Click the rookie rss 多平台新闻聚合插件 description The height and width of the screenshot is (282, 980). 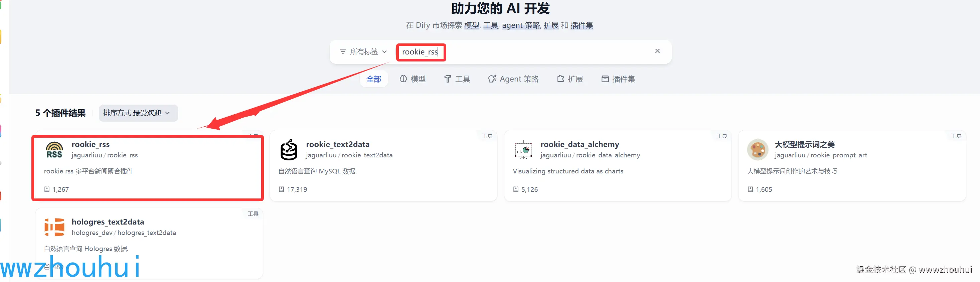pyautogui.click(x=89, y=171)
